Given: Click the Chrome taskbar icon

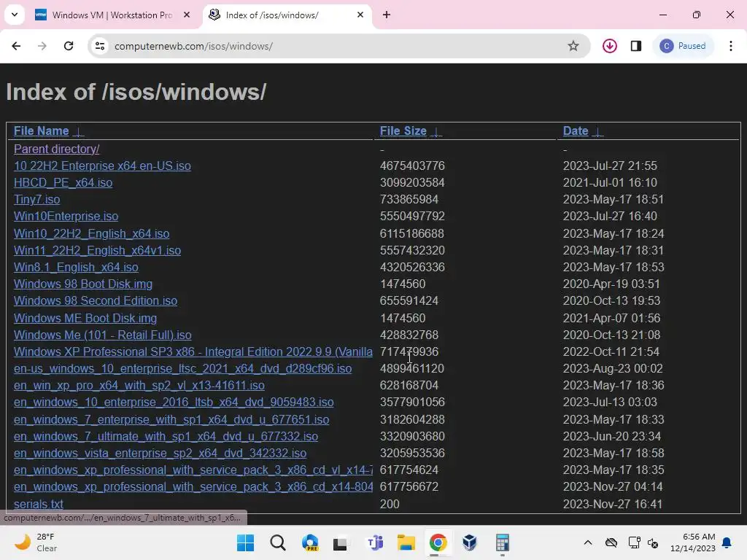Looking at the screenshot, I should pyautogui.click(x=438, y=542).
